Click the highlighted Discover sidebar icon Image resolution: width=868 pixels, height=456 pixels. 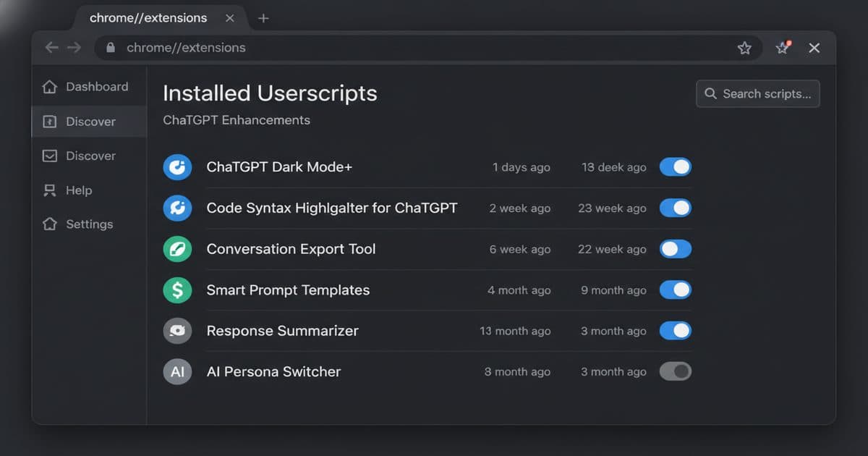(49, 122)
